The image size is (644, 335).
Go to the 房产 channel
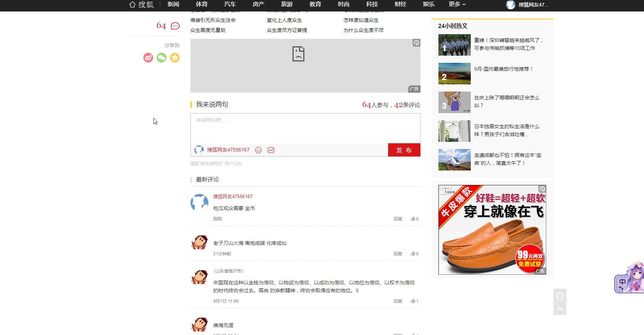[258, 4]
